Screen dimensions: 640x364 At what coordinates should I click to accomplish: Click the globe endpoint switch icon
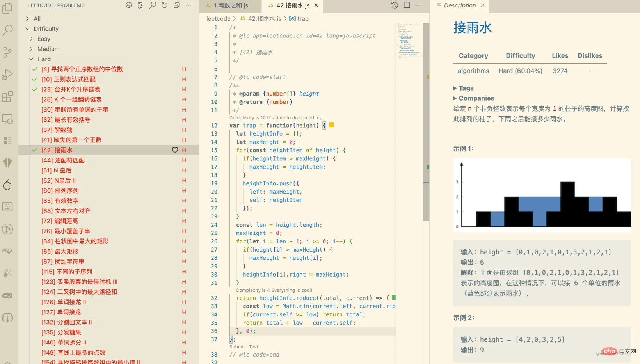click(129, 5)
